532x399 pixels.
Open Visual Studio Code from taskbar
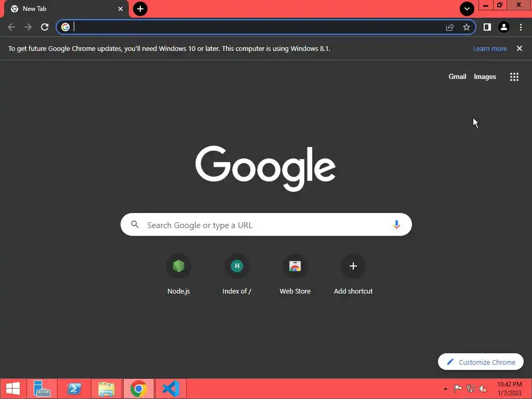tap(171, 389)
